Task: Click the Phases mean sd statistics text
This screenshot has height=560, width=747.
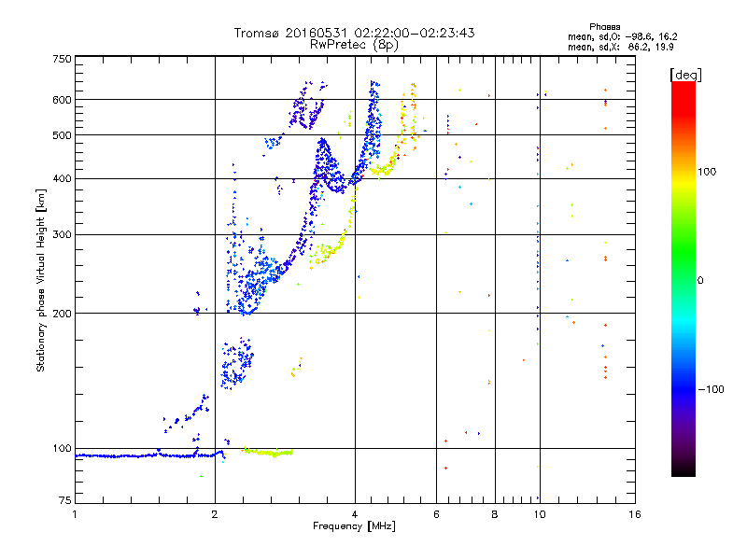Action: pos(622,36)
